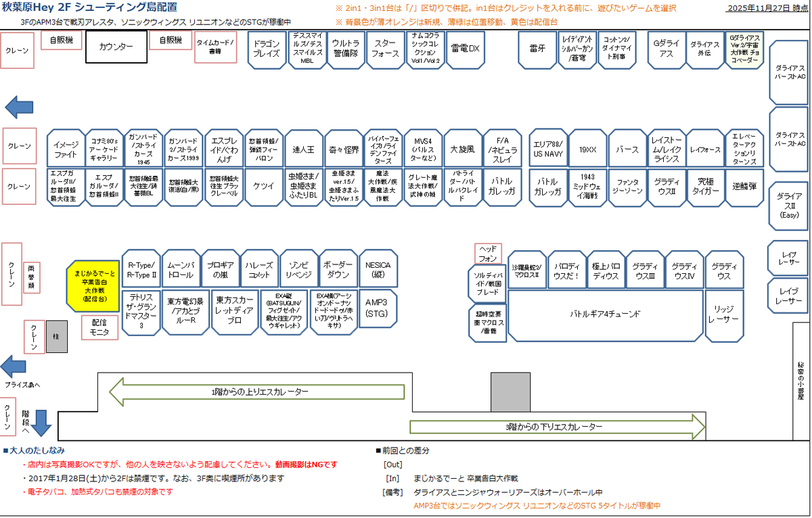Image resolution: width=812 pixels, height=518 pixels.
Task: Select the ケツイ cabinet
Action: point(264,187)
